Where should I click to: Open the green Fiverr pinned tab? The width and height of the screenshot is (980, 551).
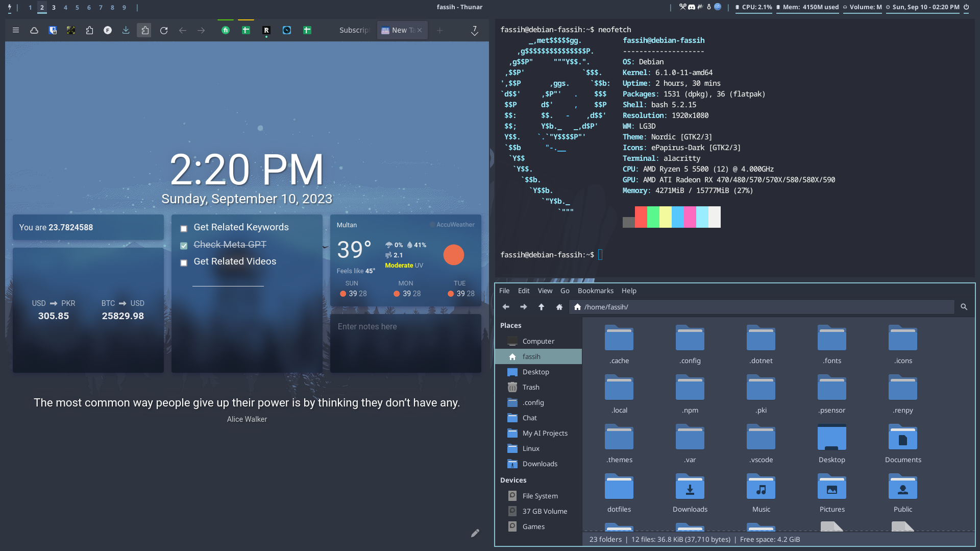tap(226, 30)
